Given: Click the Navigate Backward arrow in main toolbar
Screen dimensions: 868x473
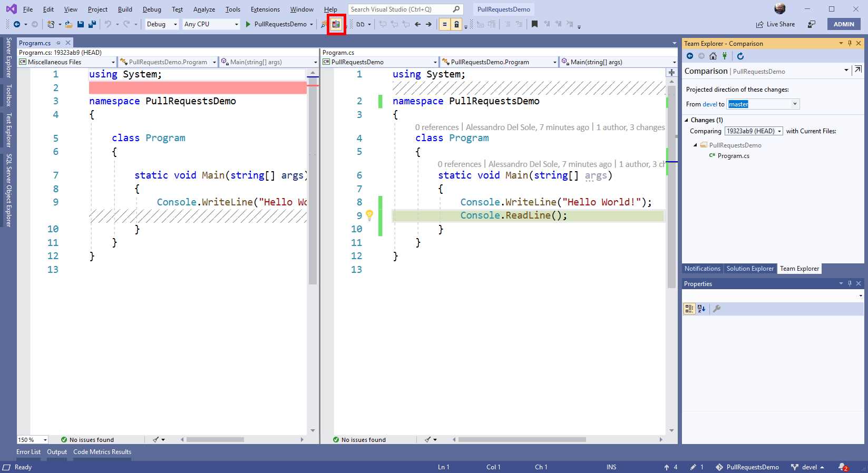Looking at the screenshot, I should 17,24.
